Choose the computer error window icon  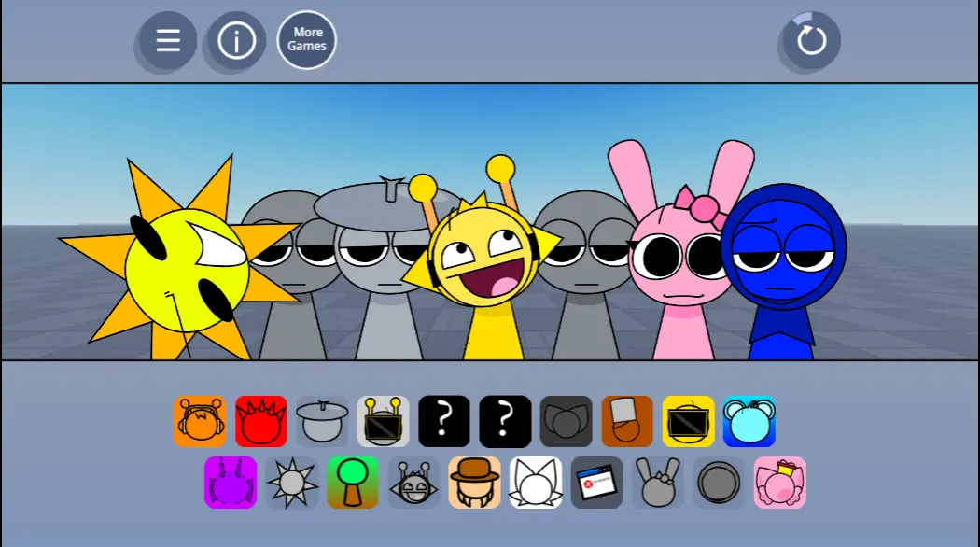(597, 483)
